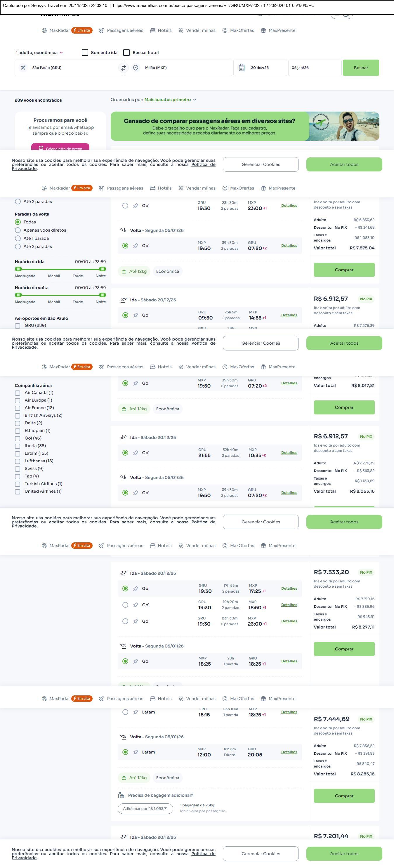This screenshot has height=868, width=394.
Task: Open the MaxOfertas menu item at the top
Action: coord(238,30)
